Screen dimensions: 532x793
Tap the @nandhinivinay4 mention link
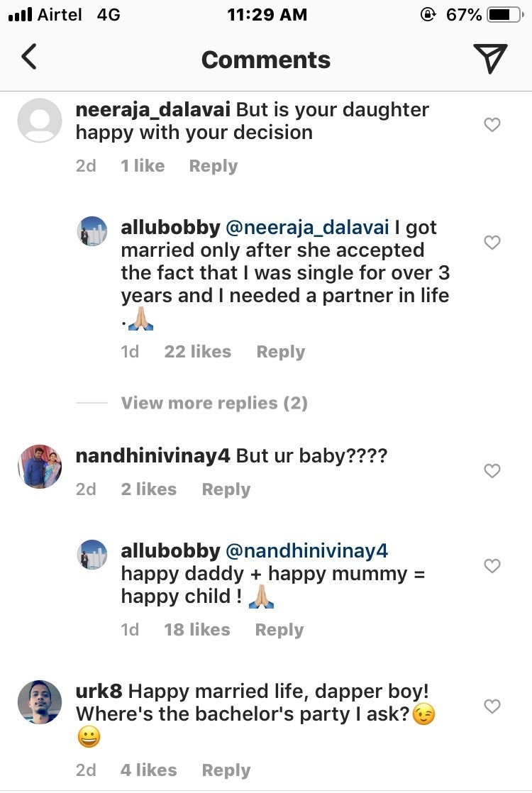(306, 551)
